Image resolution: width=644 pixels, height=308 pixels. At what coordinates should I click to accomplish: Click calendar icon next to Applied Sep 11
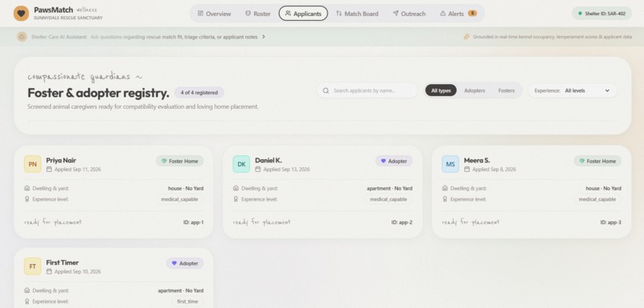[49, 169]
